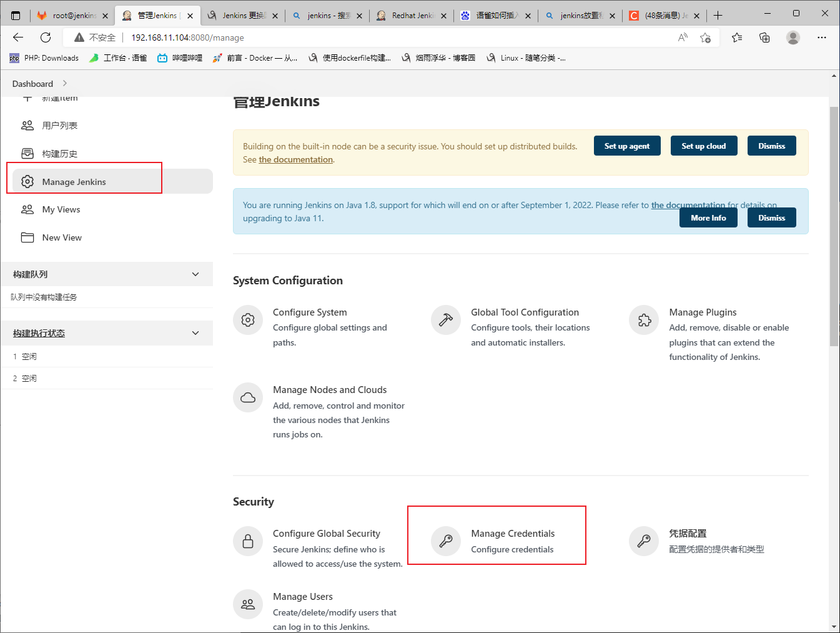Viewport: 840px width, 633px height.
Task: Open the 工作台 · 语雀 bookmark
Action: click(118, 58)
